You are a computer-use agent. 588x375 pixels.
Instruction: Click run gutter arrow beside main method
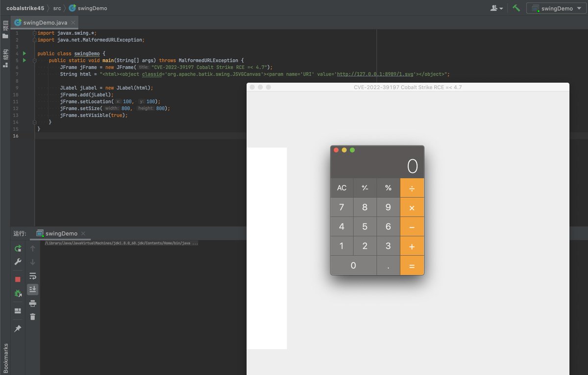click(x=24, y=60)
